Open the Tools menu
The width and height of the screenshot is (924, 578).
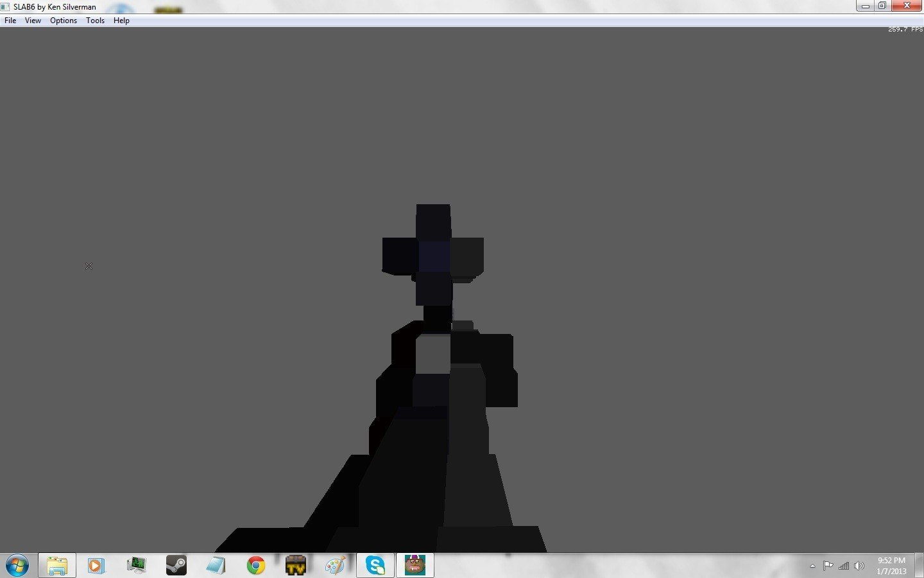click(x=95, y=21)
